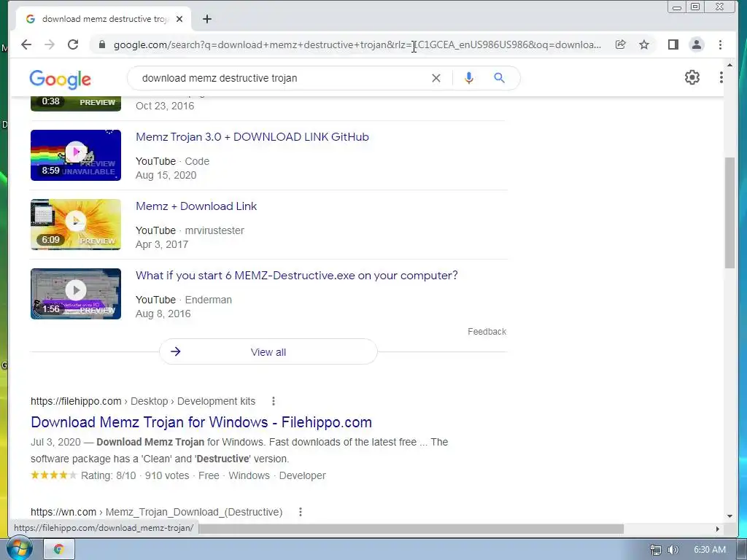Screen dimensions: 747x560
Task: Go to Google homepage via logo
Action: coord(60,79)
